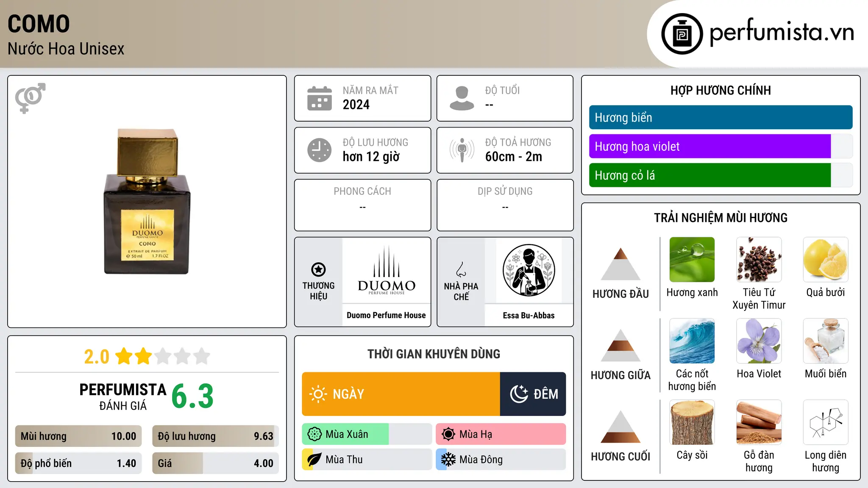
Task: Click the nose icon above Nhà pha chế
Action: tap(461, 269)
